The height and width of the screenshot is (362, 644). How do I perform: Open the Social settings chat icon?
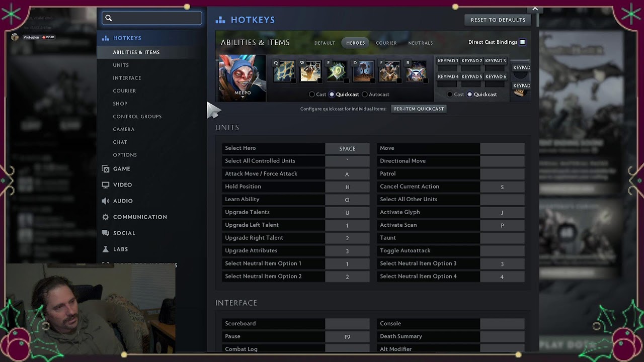[x=105, y=233]
